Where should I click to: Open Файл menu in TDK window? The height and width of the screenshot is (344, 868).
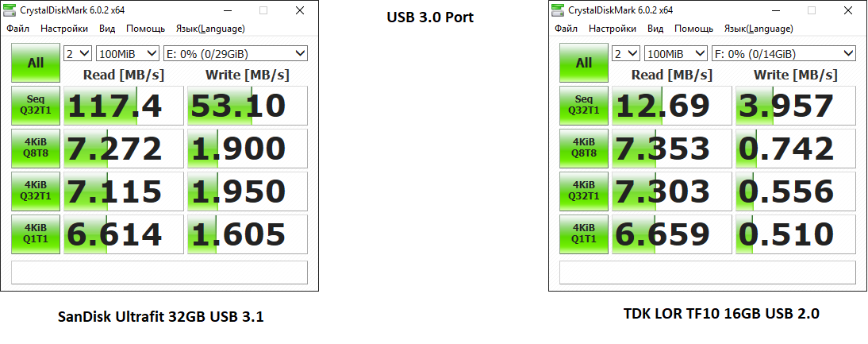point(566,29)
